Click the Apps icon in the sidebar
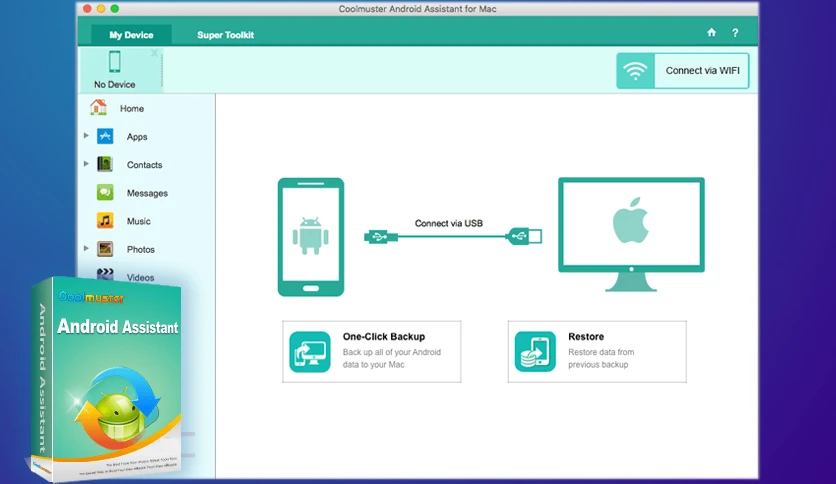The image size is (836, 484). 105,136
